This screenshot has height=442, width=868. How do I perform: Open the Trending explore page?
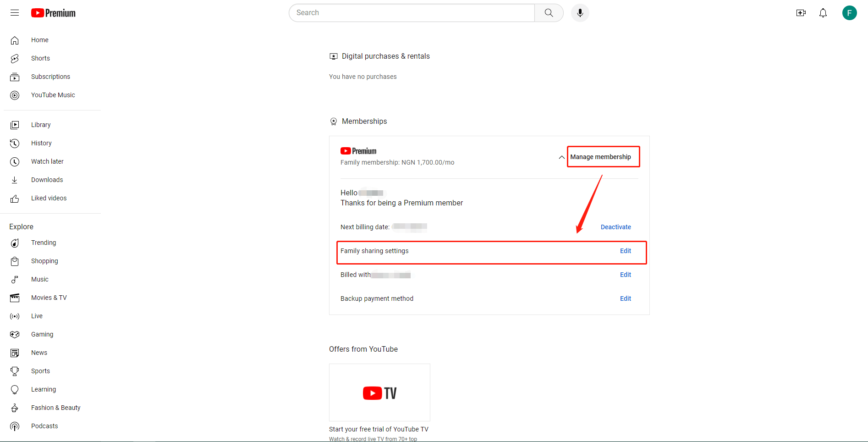click(44, 243)
